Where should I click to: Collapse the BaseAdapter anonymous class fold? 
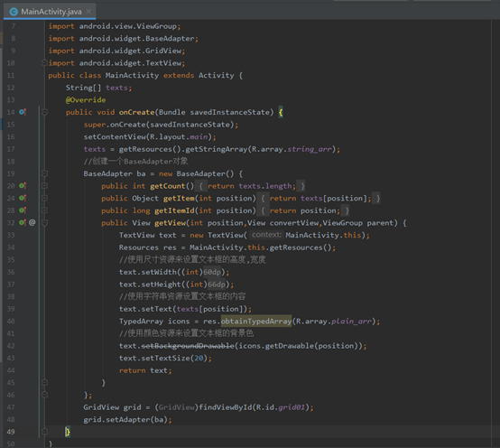[x=44, y=173]
